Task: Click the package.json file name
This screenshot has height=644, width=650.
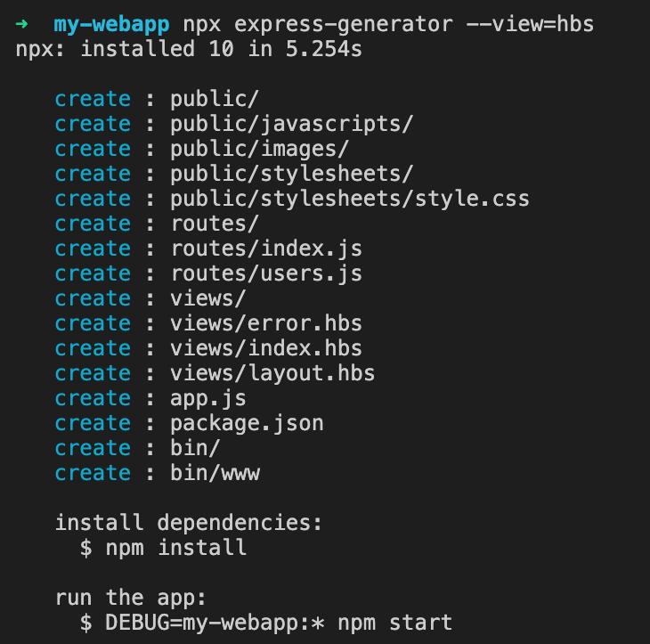Action: (x=247, y=423)
